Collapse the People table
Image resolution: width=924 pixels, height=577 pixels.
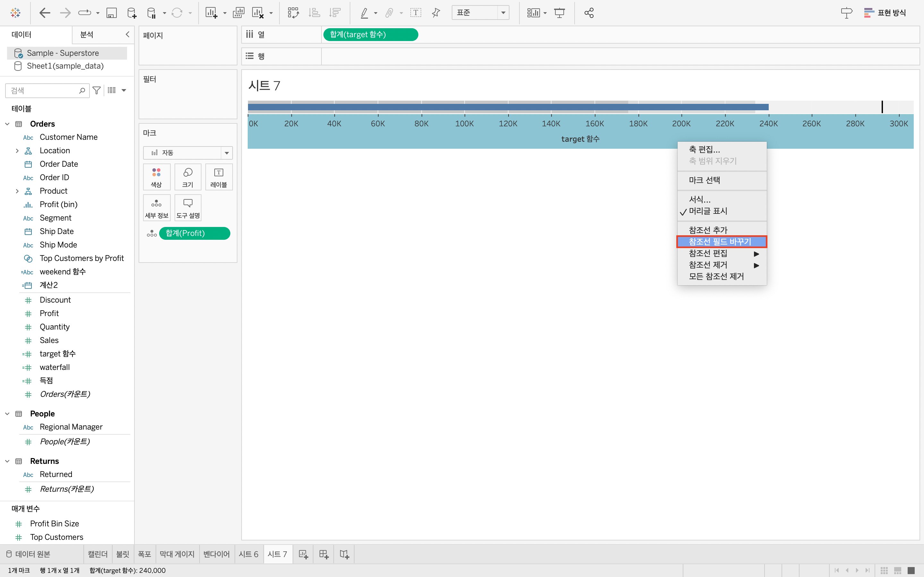(x=7, y=414)
